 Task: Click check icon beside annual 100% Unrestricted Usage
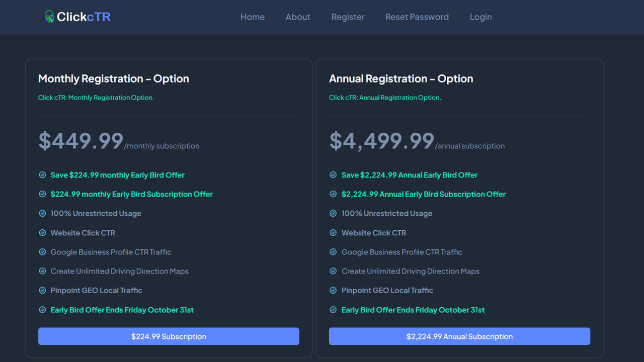point(333,213)
